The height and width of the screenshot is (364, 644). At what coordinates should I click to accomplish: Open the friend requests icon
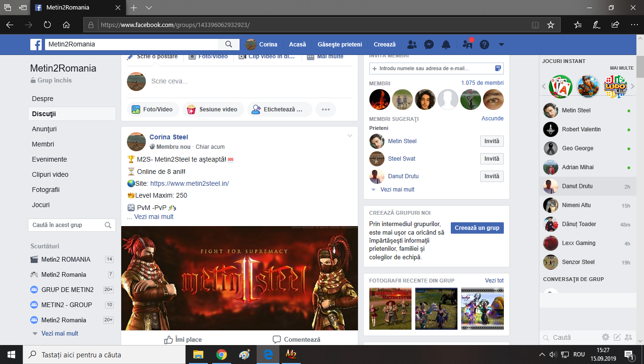pos(412,45)
